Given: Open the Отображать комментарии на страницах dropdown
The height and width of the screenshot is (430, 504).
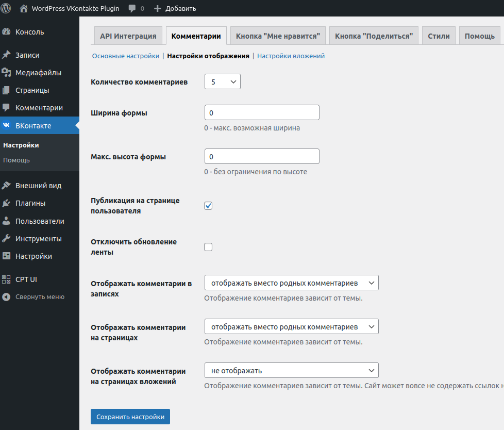Looking at the screenshot, I should (292, 326).
